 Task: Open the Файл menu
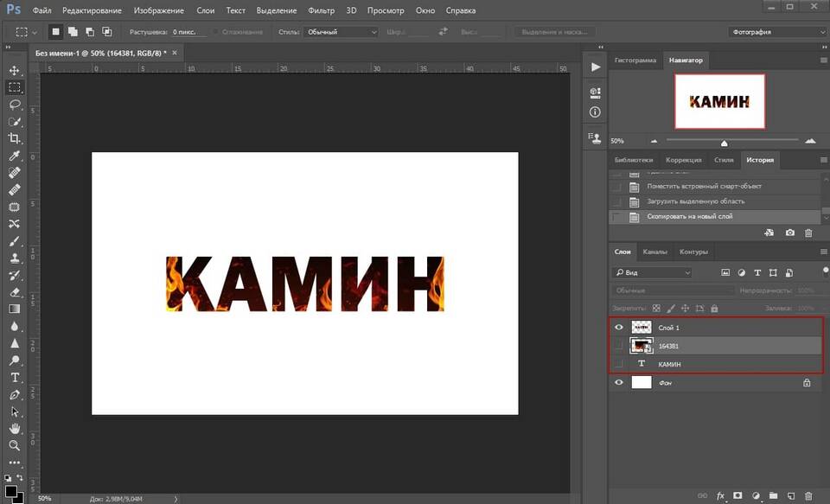(x=41, y=10)
